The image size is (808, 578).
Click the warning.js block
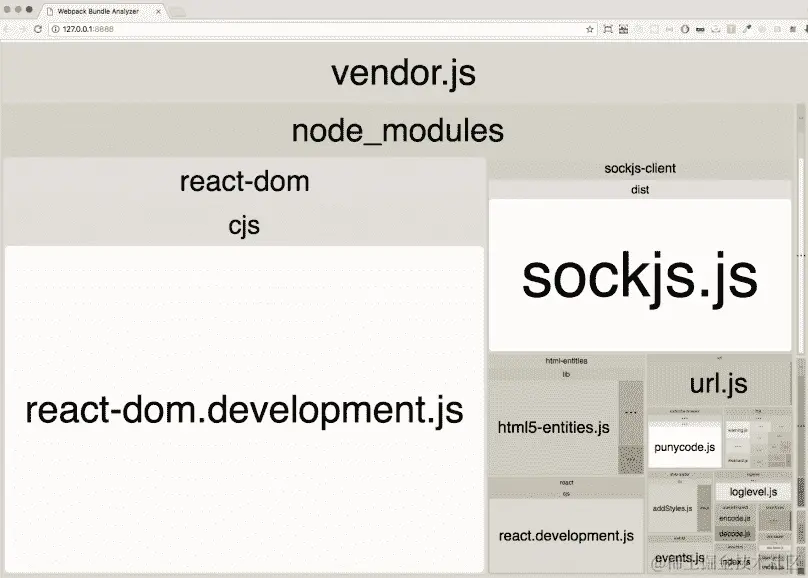[x=738, y=430]
